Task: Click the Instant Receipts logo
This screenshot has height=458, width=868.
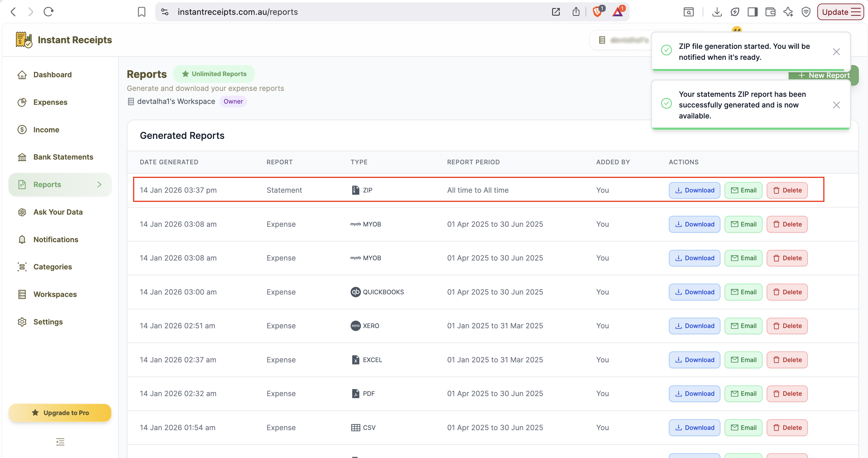Action: [x=64, y=40]
